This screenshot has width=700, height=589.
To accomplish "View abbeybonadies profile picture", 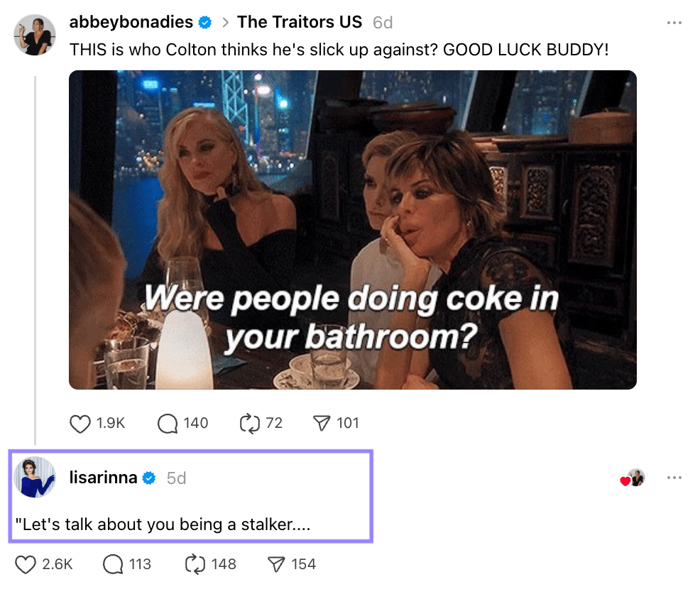I will (35, 35).
